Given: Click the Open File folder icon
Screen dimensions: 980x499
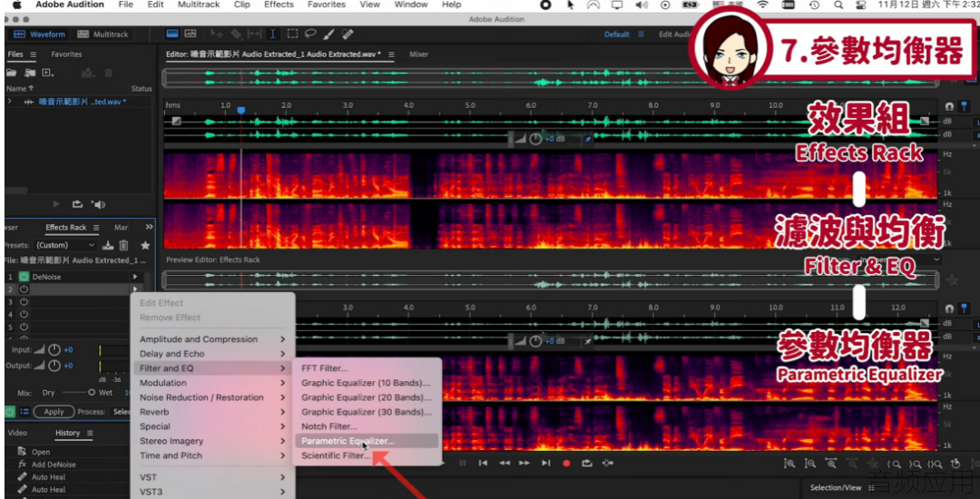Looking at the screenshot, I should tap(11, 73).
